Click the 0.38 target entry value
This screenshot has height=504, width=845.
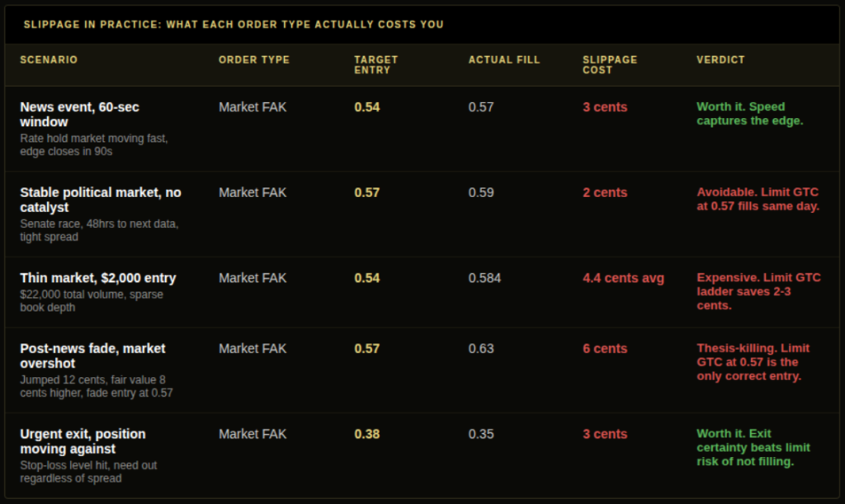click(x=367, y=434)
